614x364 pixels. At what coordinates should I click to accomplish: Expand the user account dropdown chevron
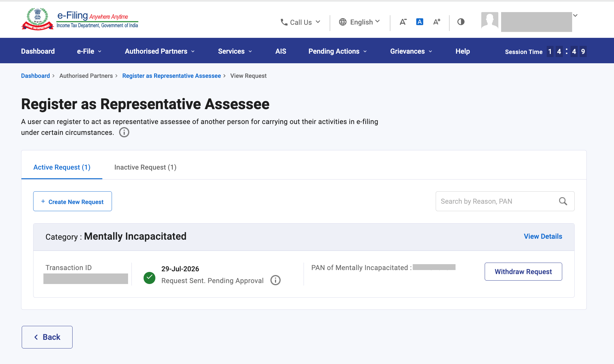576,16
